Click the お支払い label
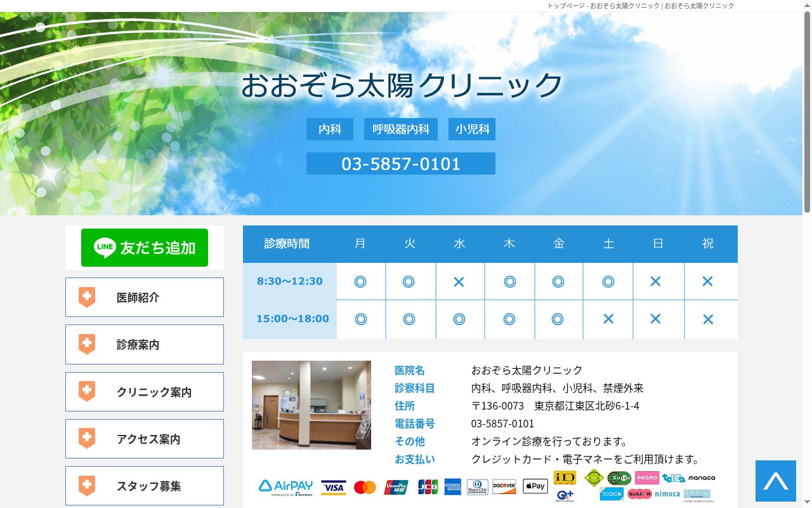 pyautogui.click(x=415, y=459)
